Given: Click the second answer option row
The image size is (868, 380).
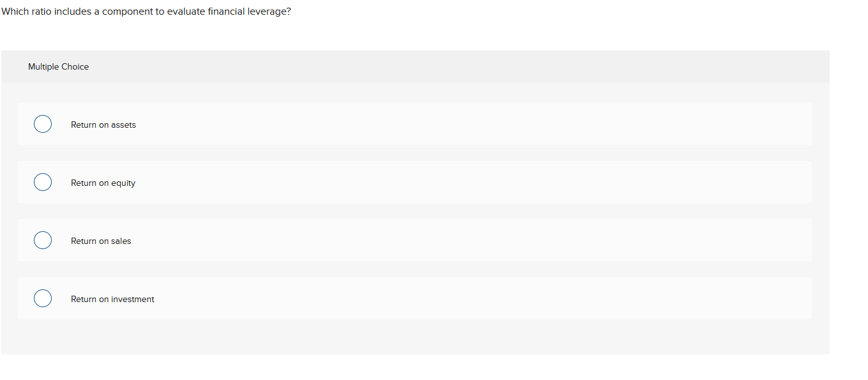Looking at the screenshot, I should point(415,182).
